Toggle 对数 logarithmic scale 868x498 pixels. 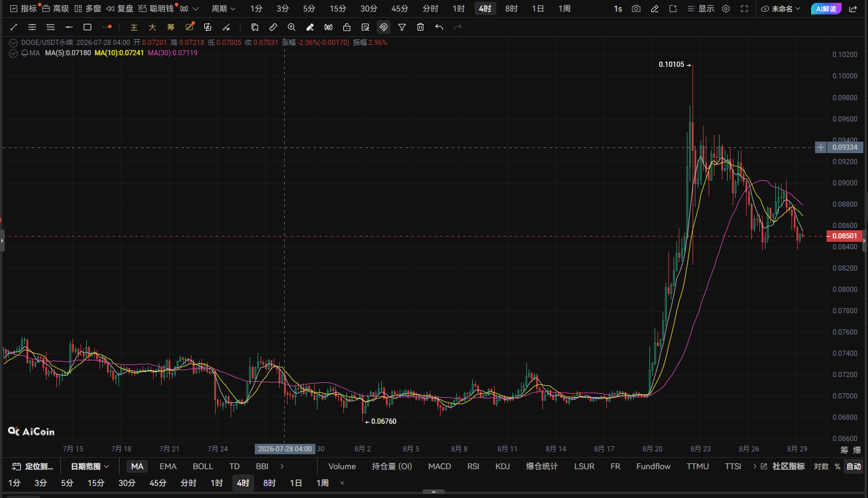pyautogui.click(x=821, y=466)
